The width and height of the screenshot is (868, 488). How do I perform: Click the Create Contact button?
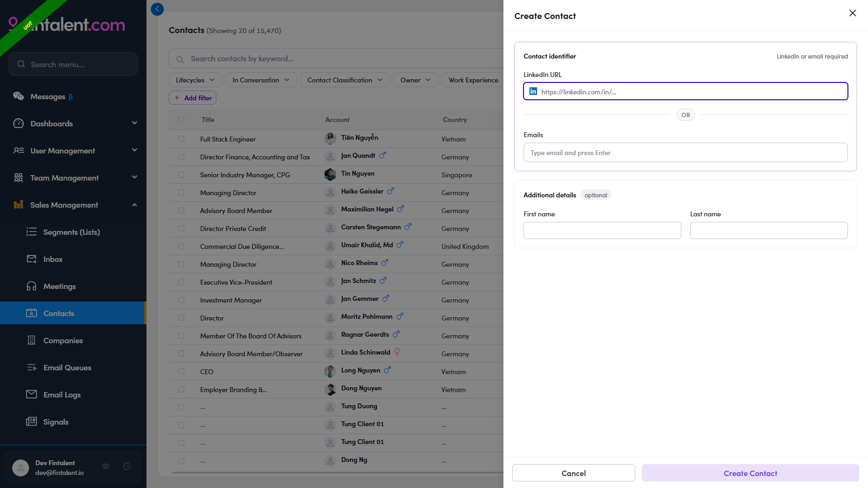coord(750,473)
